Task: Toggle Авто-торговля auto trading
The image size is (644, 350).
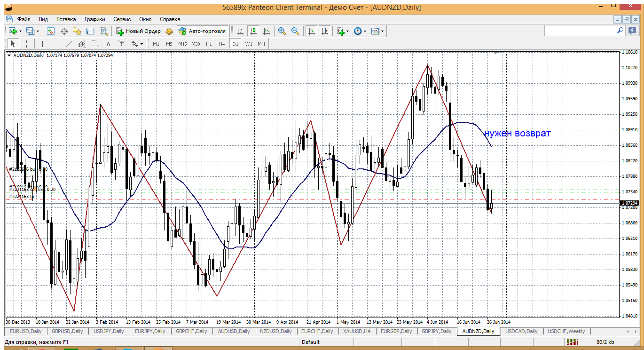Action: pos(202,31)
